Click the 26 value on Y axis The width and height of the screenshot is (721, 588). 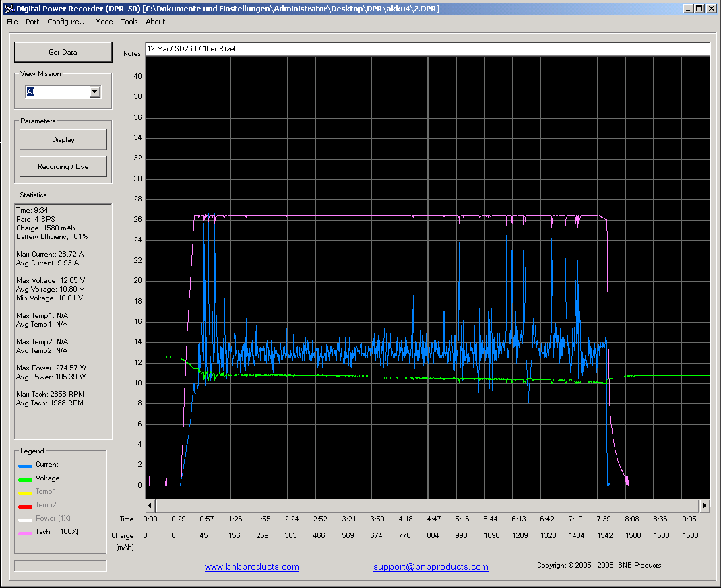[x=138, y=220]
